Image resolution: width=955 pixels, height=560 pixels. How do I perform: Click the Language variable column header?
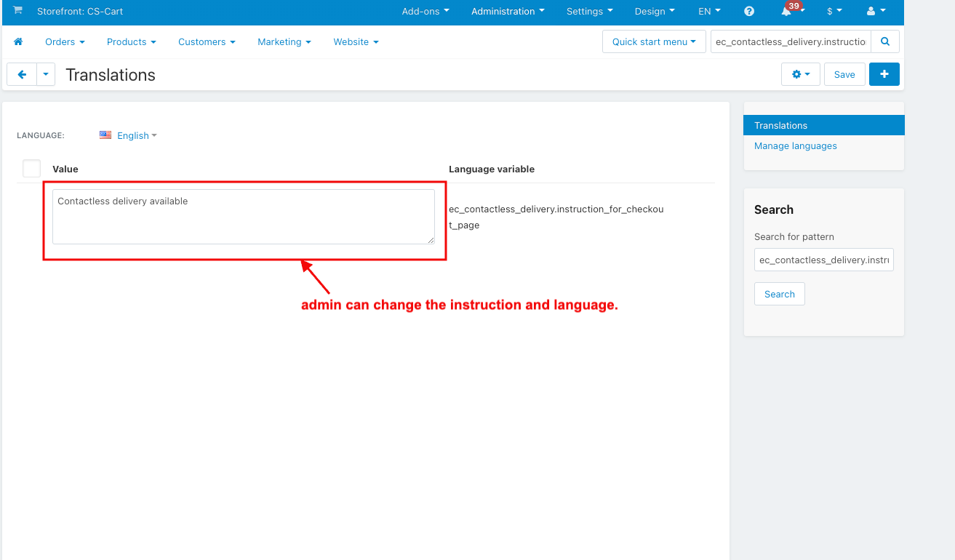tap(492, 169)
